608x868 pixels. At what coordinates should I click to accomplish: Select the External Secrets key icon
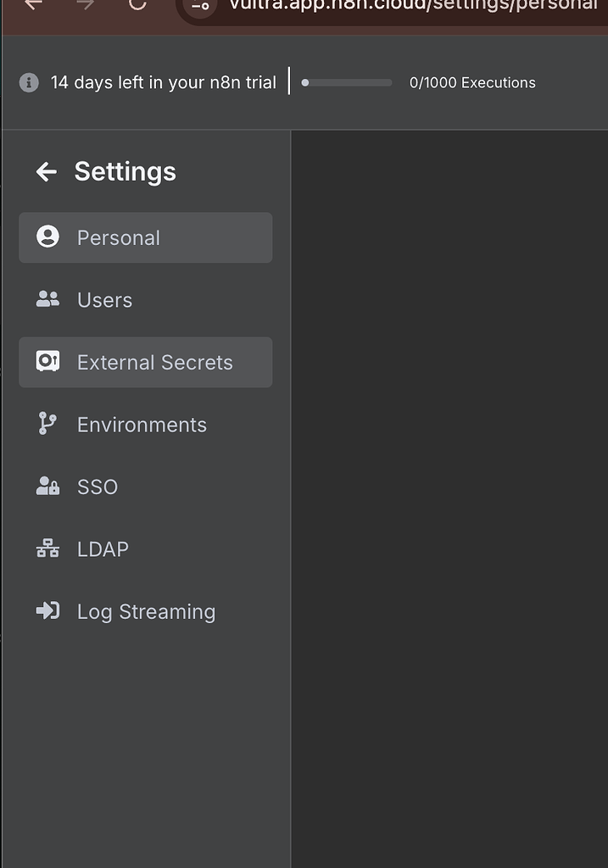48,362
